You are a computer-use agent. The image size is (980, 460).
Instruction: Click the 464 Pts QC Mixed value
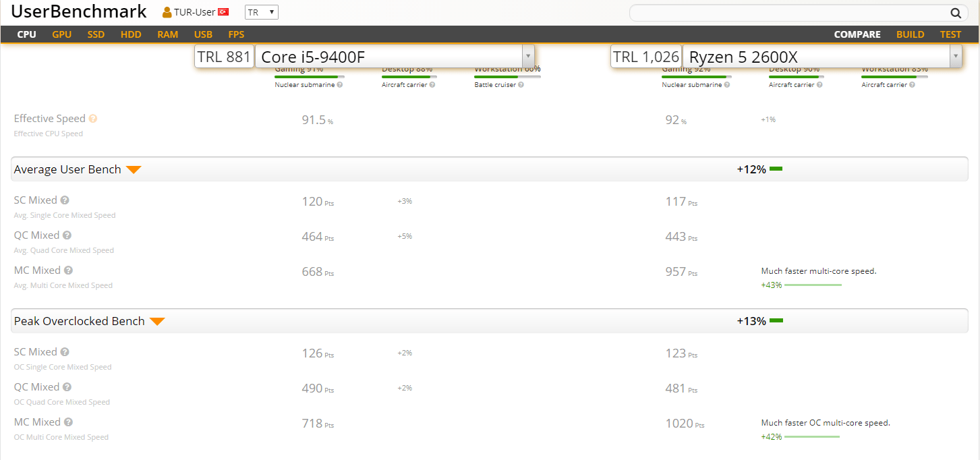pyautogui.click(x=318, y=237)
